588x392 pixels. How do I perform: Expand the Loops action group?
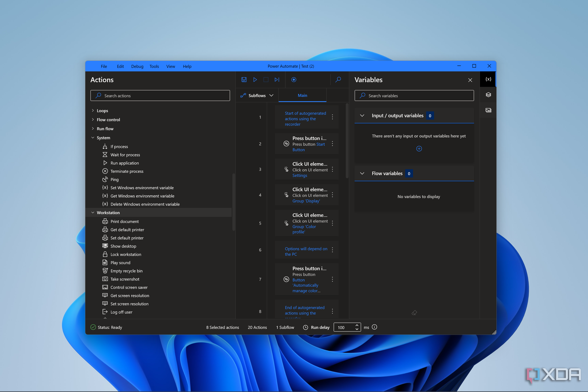click(x=93, y=110)
